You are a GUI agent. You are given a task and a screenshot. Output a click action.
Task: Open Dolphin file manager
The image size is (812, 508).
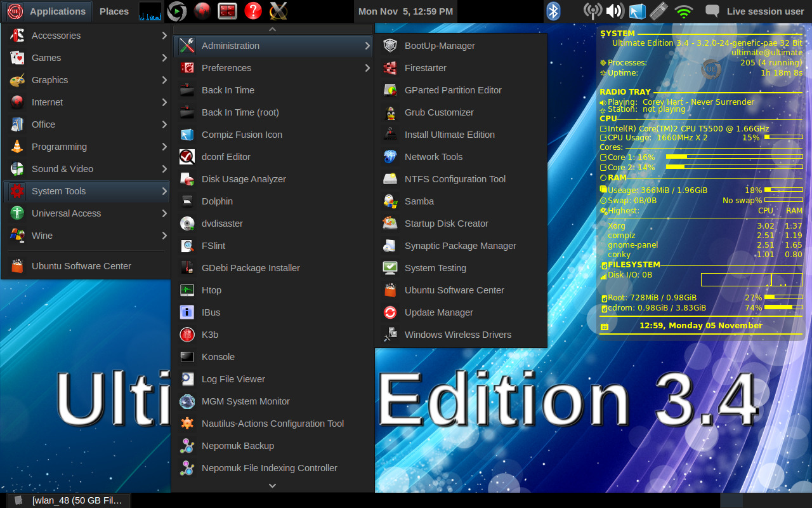273,201
